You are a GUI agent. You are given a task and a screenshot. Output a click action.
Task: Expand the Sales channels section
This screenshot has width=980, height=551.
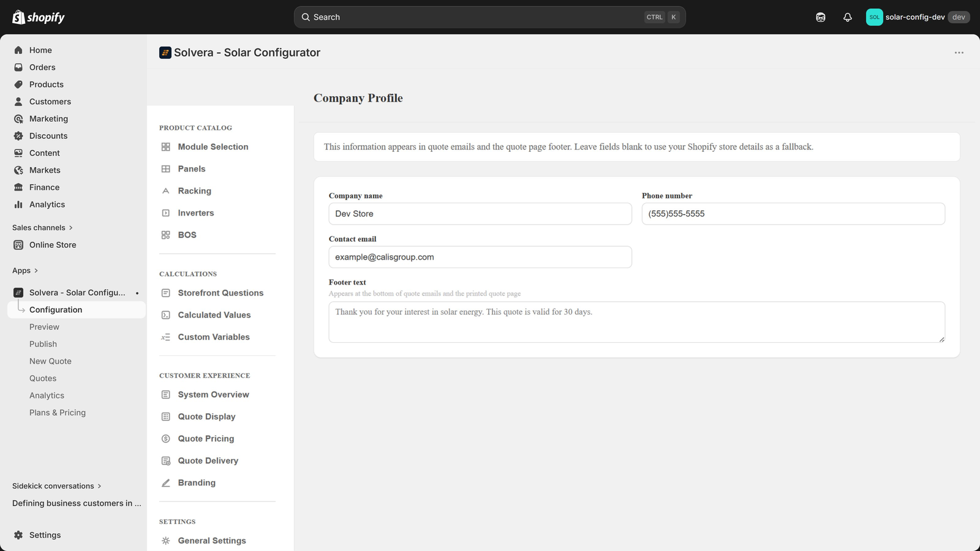[x=42, y=228]
